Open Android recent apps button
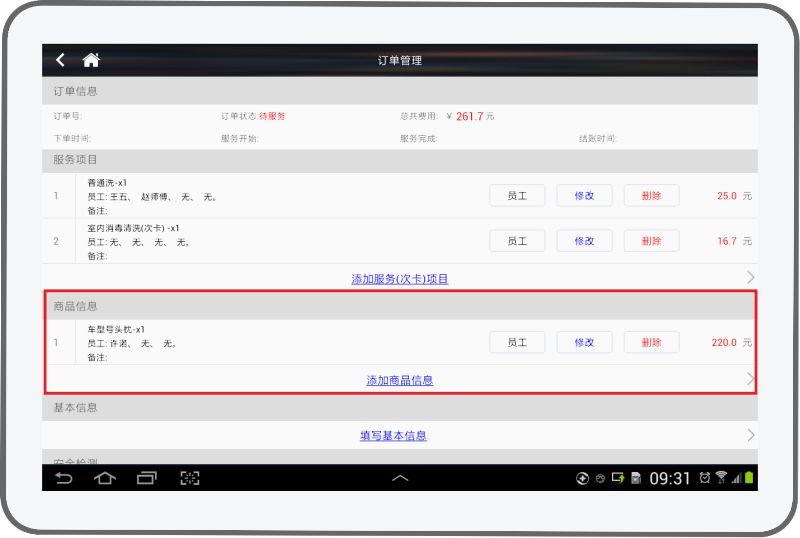Screen dimensions: 800x538 pos(147,478)
